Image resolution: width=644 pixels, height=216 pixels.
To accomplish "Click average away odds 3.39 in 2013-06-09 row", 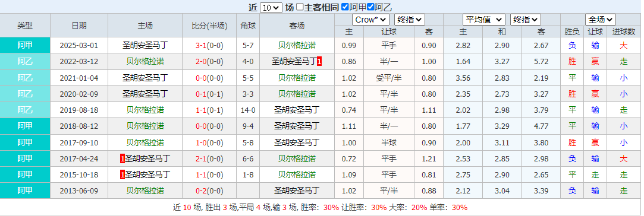I will pos(541,191).
